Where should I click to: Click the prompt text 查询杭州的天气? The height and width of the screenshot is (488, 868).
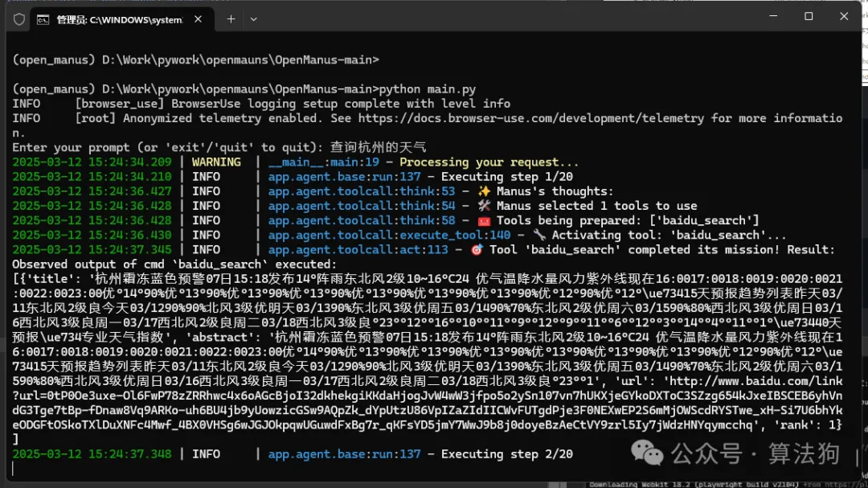(x=378, y=147)
